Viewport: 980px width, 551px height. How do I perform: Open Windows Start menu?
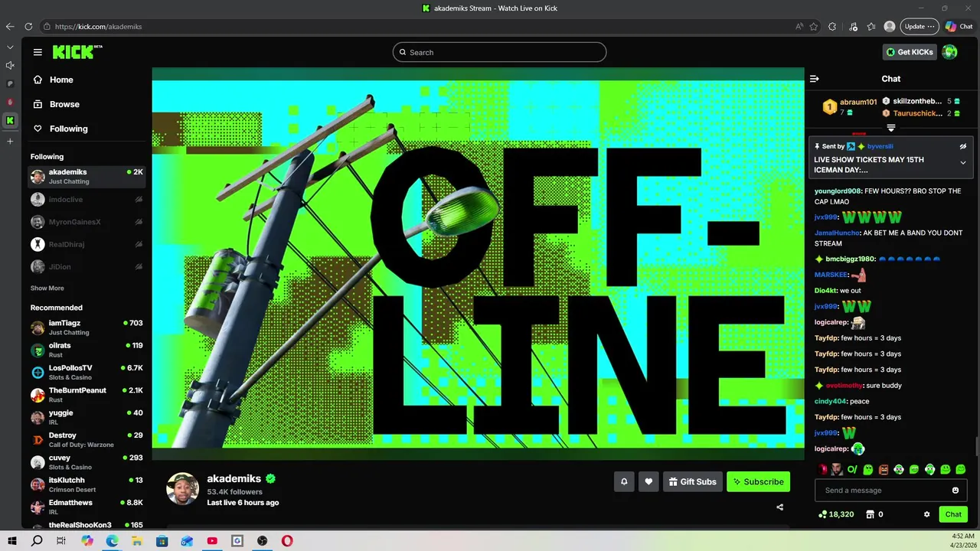coord(11,541)
